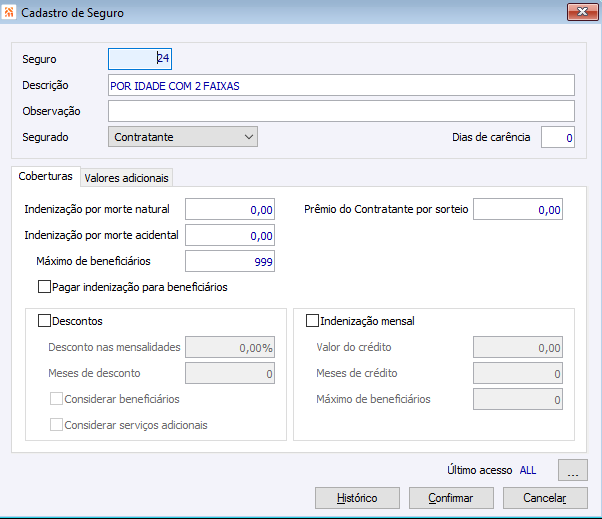Image resolution: width=602 pixels, height=519 pixels.
Task: Check the Considerar beneficiários checkbox
Action: pyautogui.click(x=56, y=399)
